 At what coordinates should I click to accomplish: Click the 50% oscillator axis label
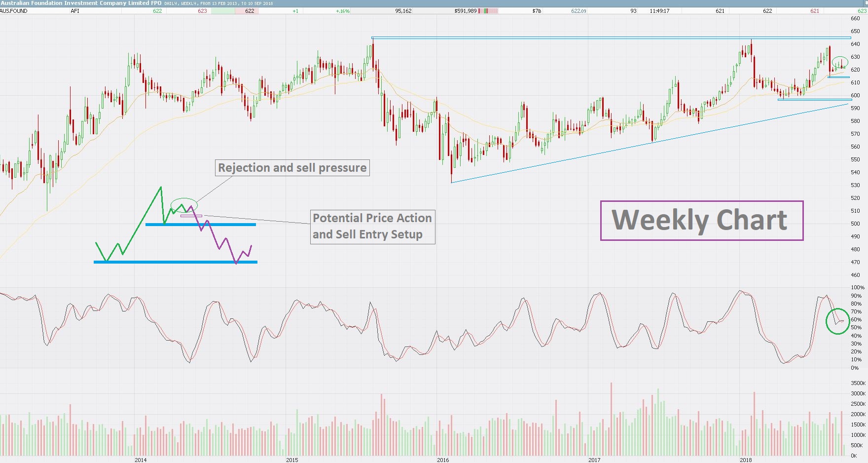pyautogui.click(x=856, y=327)
